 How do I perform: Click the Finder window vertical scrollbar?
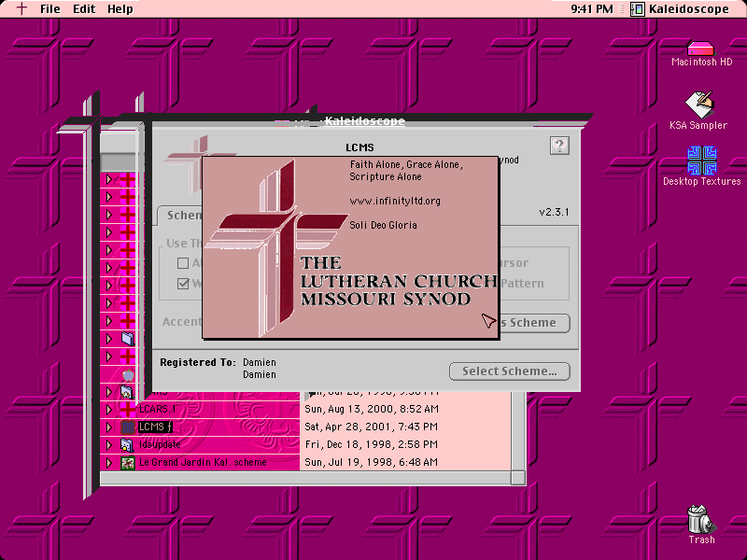click(518, 431)
